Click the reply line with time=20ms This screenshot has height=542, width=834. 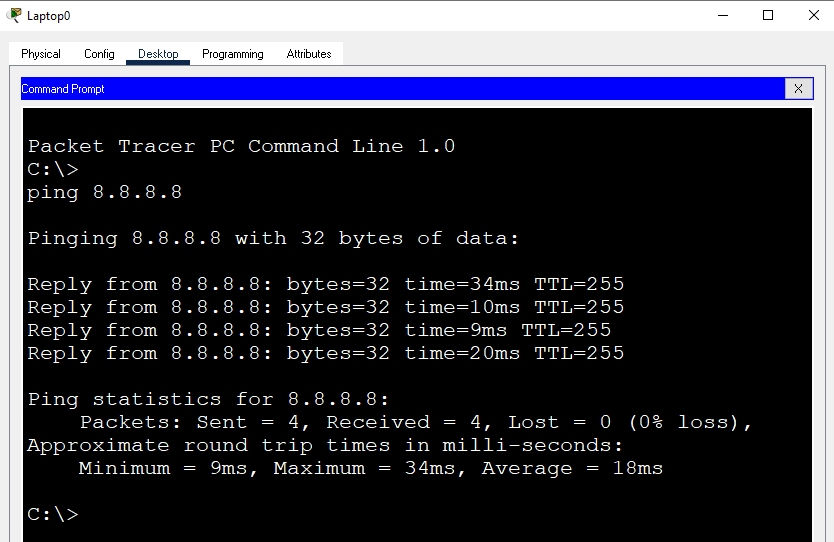click(x=326, y=353)
